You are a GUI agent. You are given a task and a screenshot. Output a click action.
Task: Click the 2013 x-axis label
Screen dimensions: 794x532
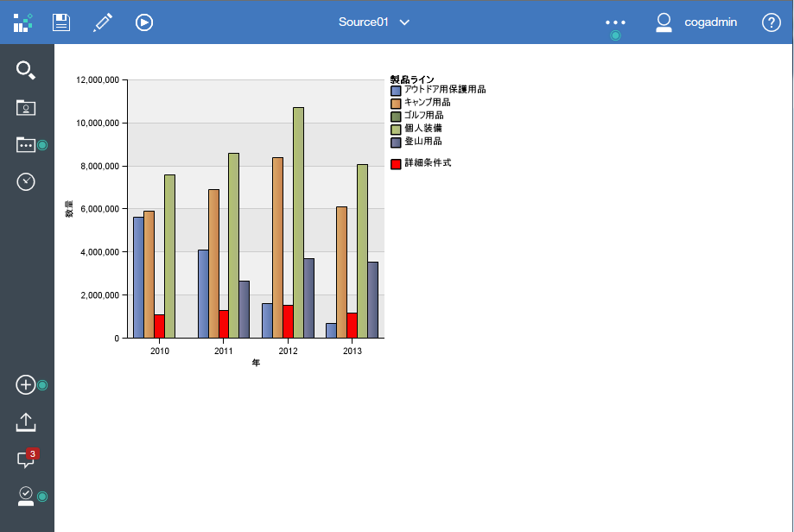353,351
